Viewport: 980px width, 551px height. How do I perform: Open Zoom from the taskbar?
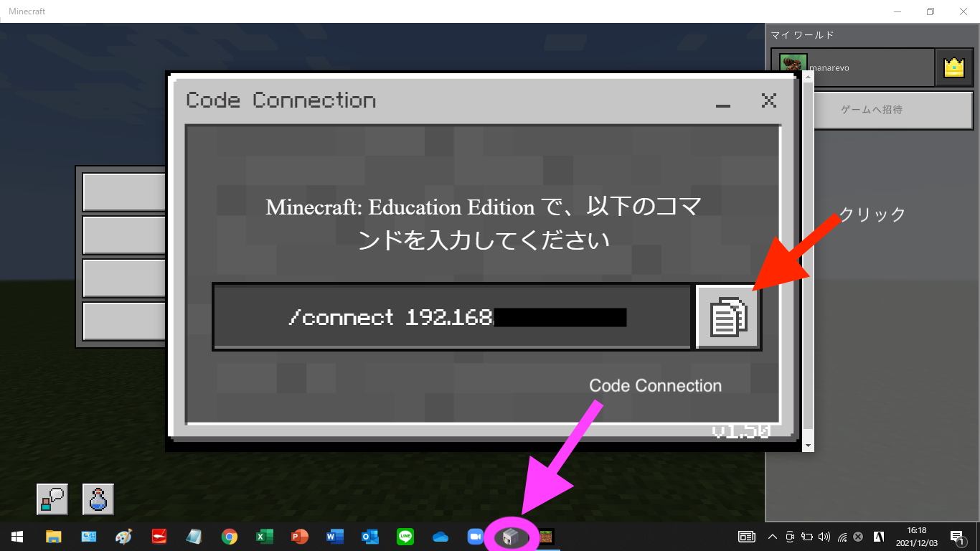(476, 536)
